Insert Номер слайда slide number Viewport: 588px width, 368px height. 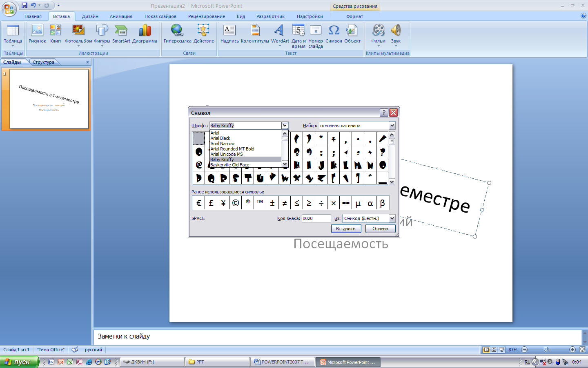[315, 36]
